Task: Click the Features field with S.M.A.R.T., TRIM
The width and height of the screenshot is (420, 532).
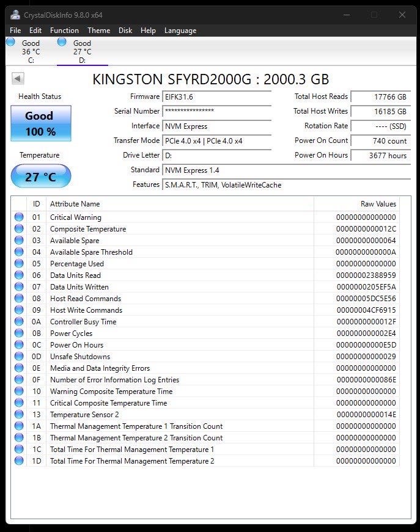Action: coord(287,185)
